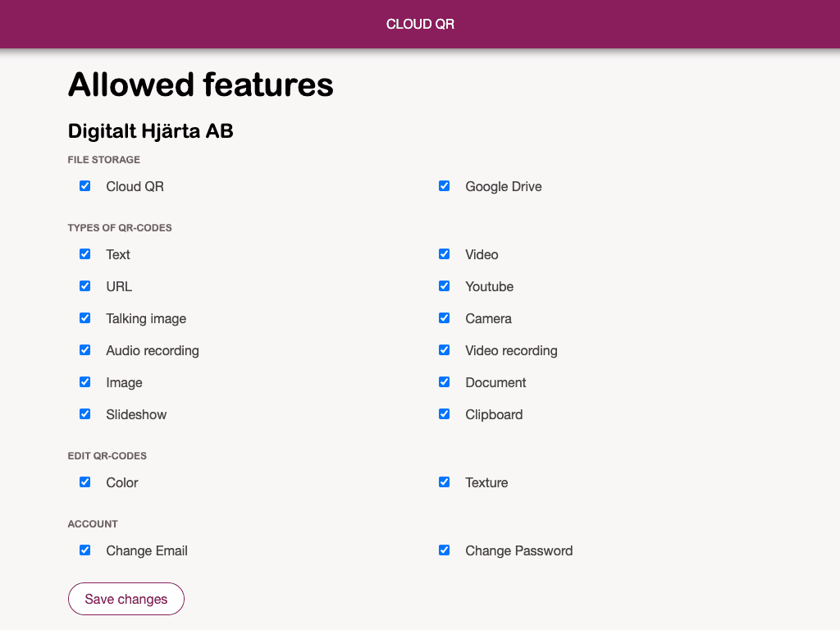The width and height of the screenshot is (840, 630).
Task: Uncheck the Cloud QR file storage checkbox
Action: pos(84,185)
